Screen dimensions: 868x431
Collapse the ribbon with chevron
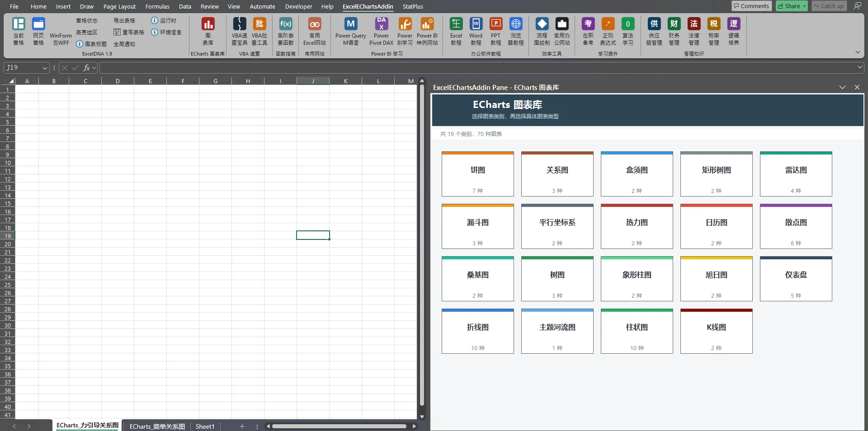point(858,52)
